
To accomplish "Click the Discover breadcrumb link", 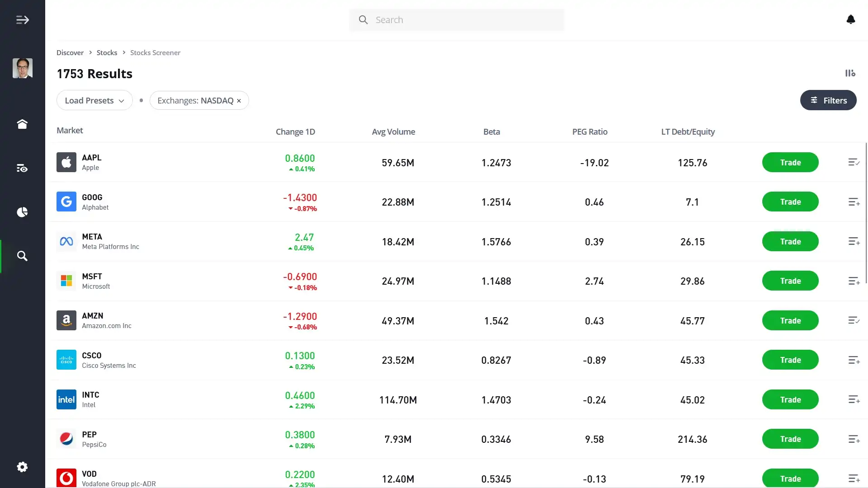I will (x=70, y=53).
